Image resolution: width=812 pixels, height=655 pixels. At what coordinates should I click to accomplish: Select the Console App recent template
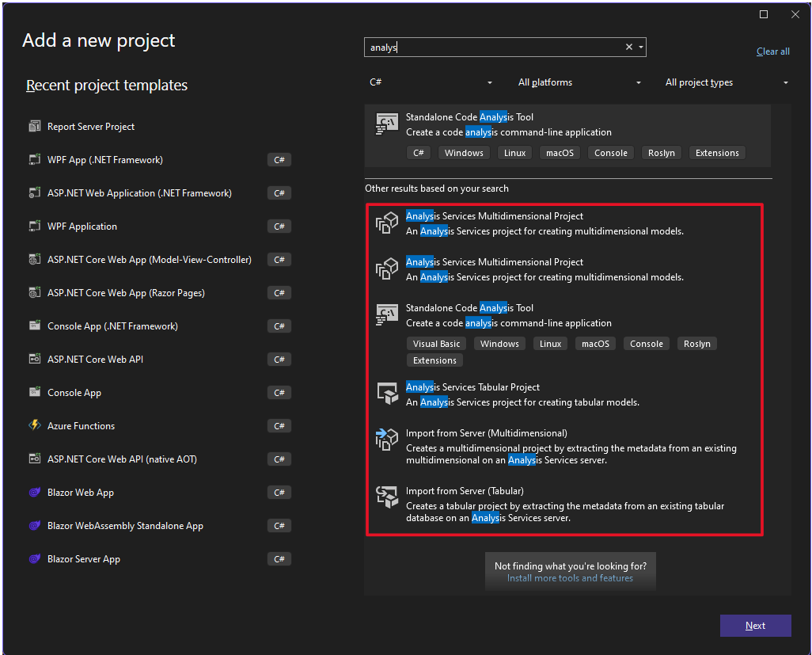coord(74,393)
